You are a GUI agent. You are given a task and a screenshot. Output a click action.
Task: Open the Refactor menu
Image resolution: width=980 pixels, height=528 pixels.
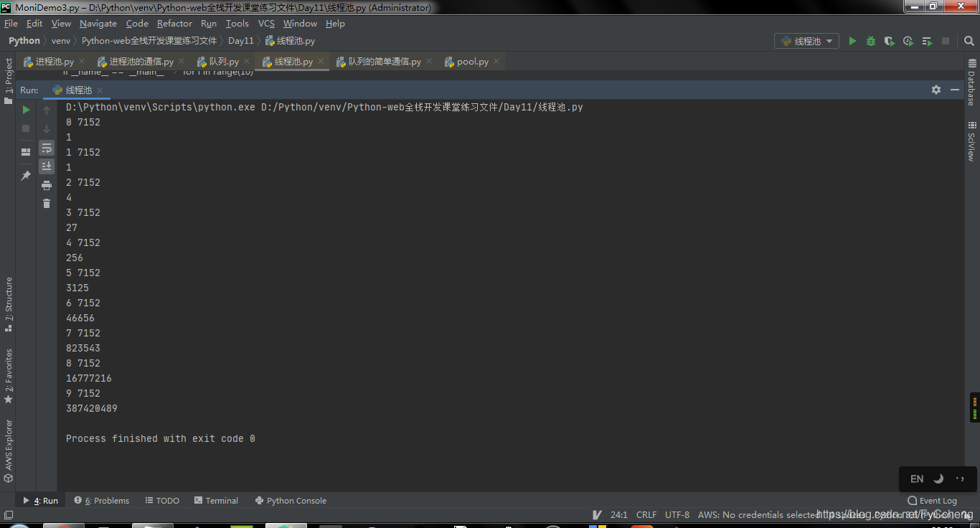point(174,23)
